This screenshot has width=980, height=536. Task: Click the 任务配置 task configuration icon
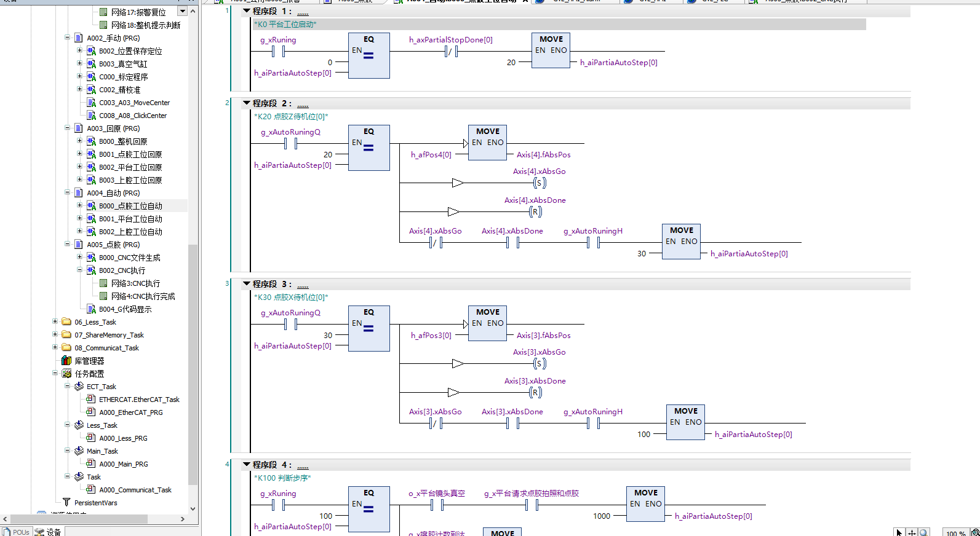(66, 374)
